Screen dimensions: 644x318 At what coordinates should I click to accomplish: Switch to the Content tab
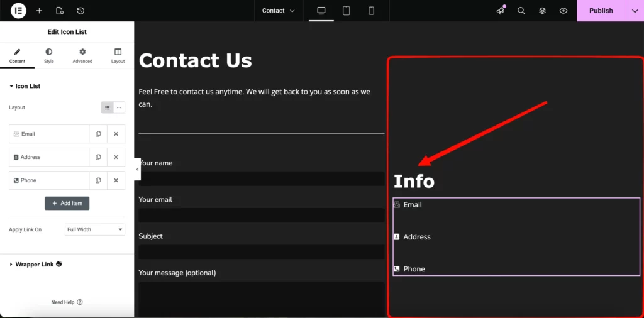pos(17,56)
